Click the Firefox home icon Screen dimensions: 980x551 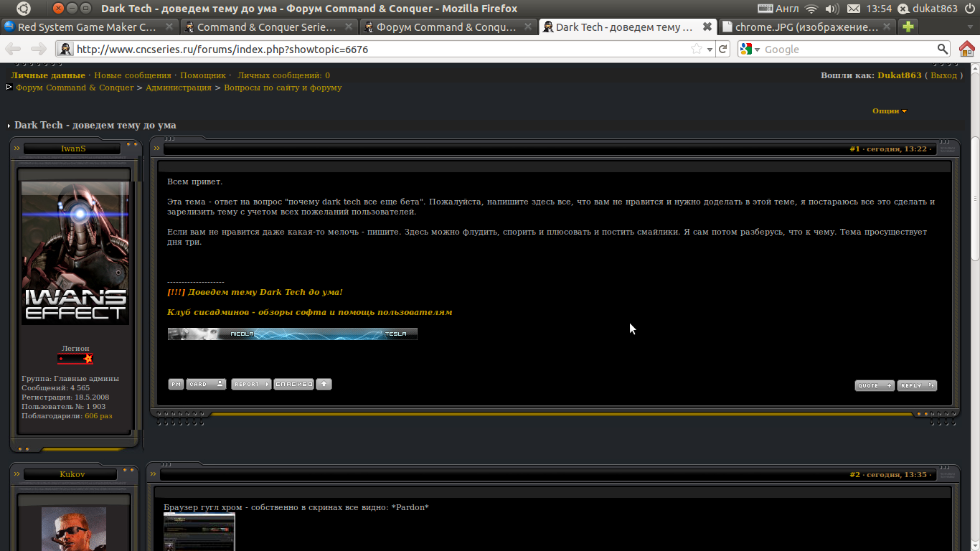pyautogui.click(x=966, y=49)
